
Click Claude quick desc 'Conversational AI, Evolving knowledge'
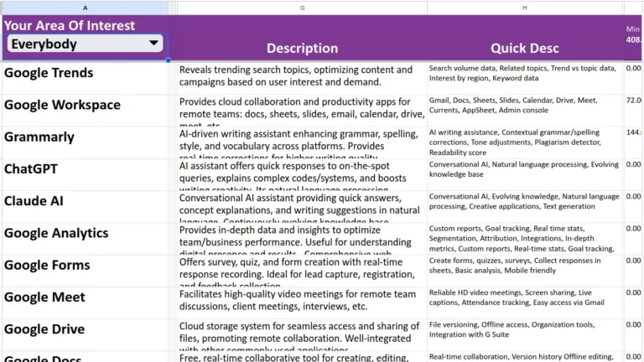click(x=525, y=206)
